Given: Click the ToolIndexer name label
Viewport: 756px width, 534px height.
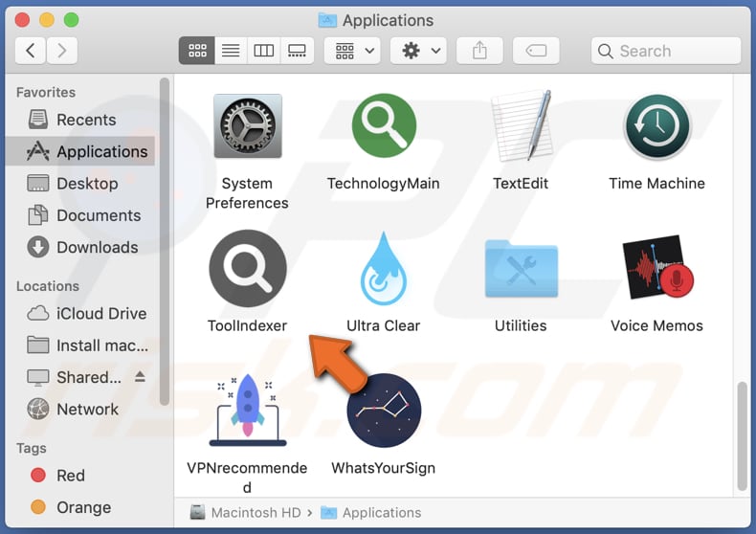Looking at the screenshot, I should pos(247,325).
